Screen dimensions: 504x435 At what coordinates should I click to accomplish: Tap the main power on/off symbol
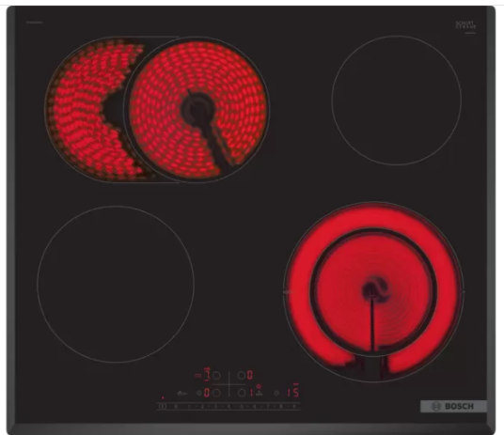(x=163, y=407)
